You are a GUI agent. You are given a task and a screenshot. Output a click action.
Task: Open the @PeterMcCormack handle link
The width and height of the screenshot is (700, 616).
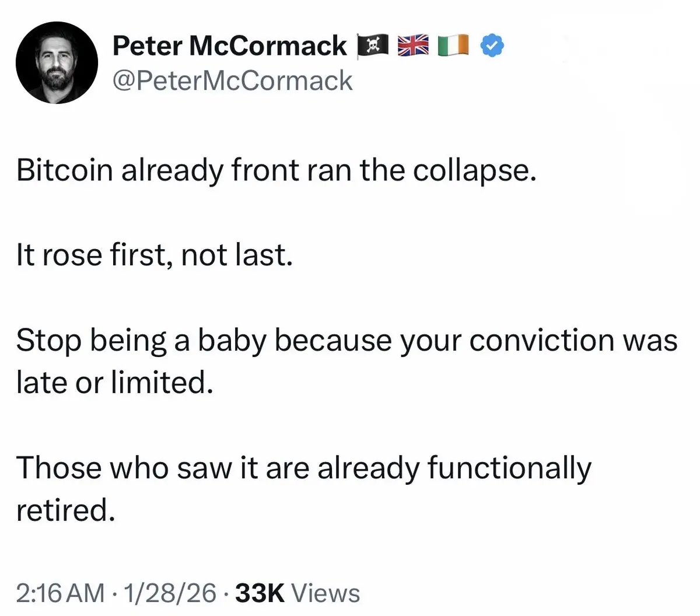(x=232, y=80)
